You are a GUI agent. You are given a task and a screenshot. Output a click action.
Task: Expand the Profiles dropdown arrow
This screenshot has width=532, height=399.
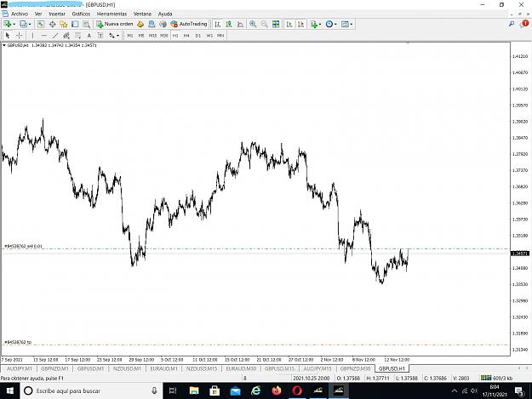[30, 25]
